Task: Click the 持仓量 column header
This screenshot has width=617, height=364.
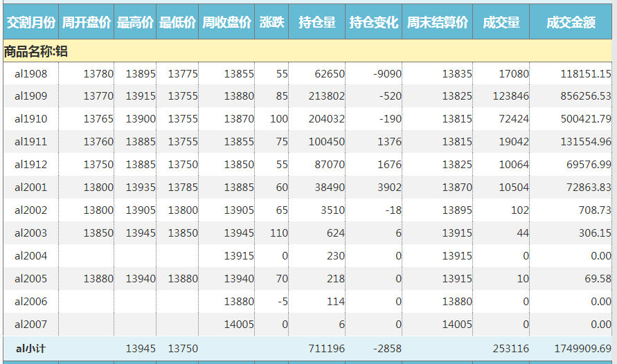Action: coord(317,23)
